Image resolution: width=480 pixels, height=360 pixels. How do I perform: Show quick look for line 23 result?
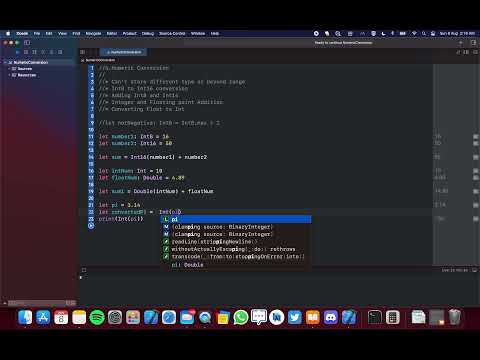(x=476, y=219)
